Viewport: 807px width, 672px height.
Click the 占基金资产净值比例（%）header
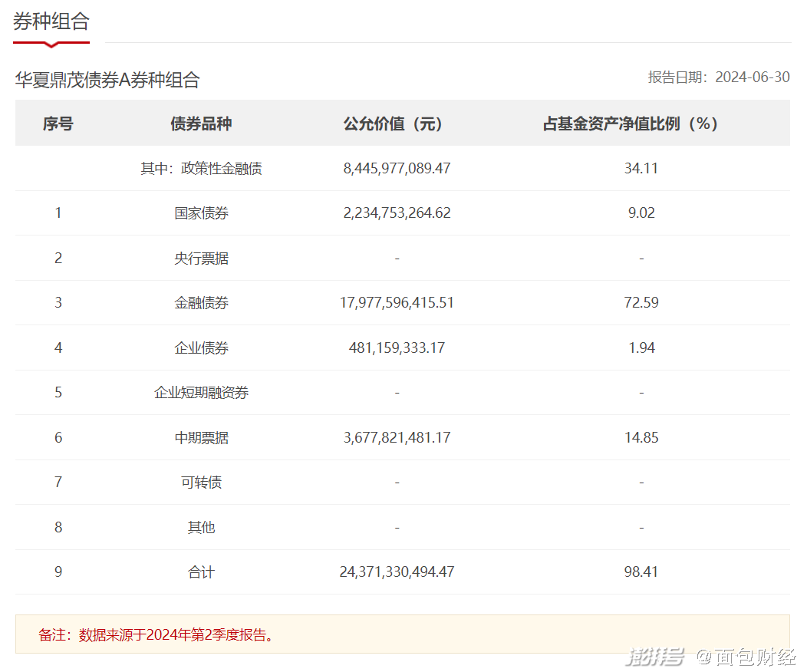[x=631, y=124]
